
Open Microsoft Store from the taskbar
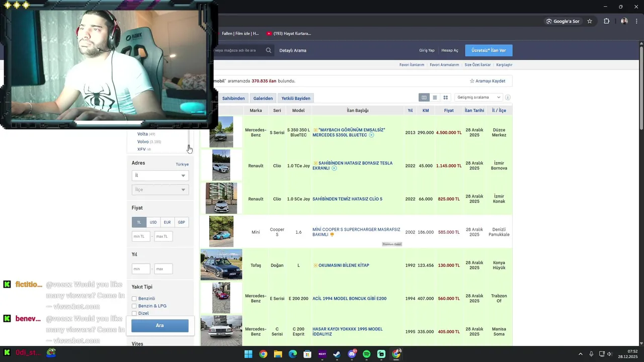(307, 354)
